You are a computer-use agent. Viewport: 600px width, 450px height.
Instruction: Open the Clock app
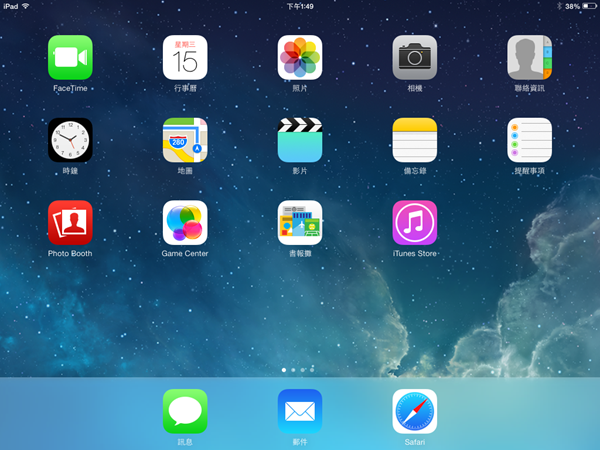[70, 140]
